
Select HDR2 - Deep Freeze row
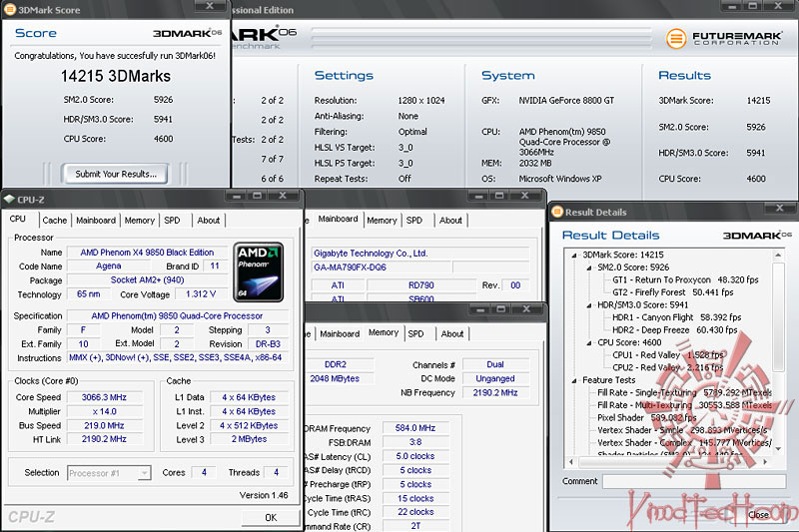[675, 330]
